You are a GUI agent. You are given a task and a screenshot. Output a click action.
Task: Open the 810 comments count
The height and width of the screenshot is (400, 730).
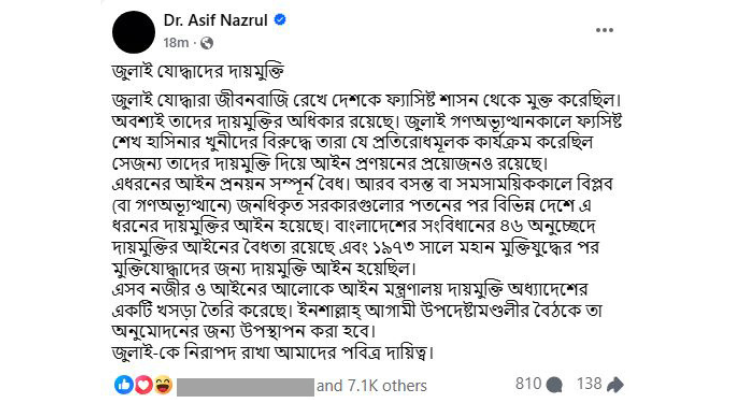point(528,384)
